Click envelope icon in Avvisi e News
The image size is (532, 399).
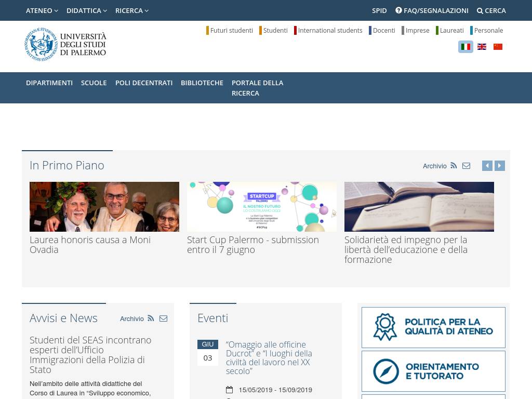(x=163, y=318)
